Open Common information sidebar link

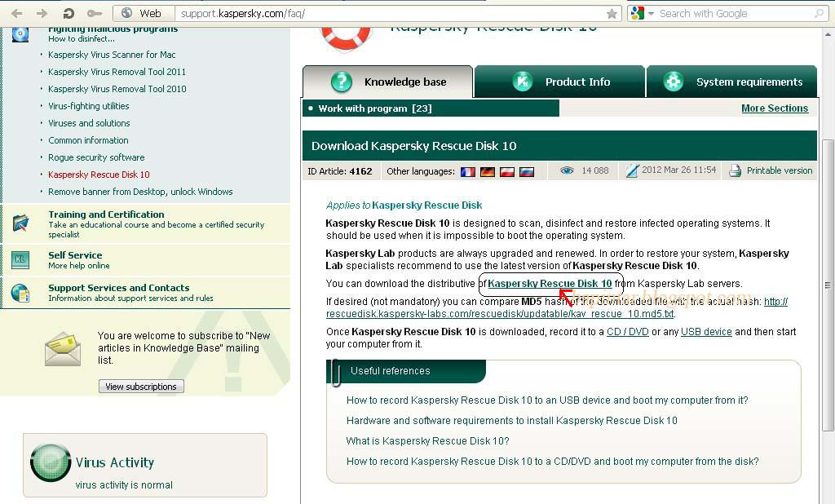pos(88,140)
